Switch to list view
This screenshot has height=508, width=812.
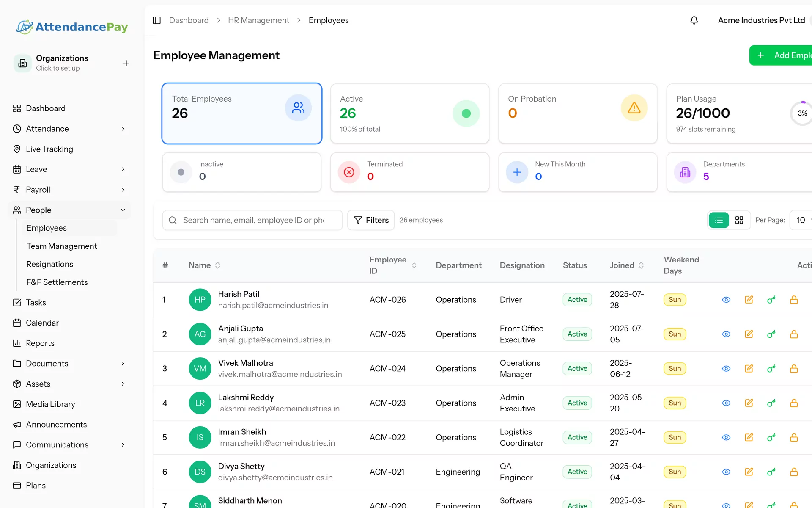point(719,220)
